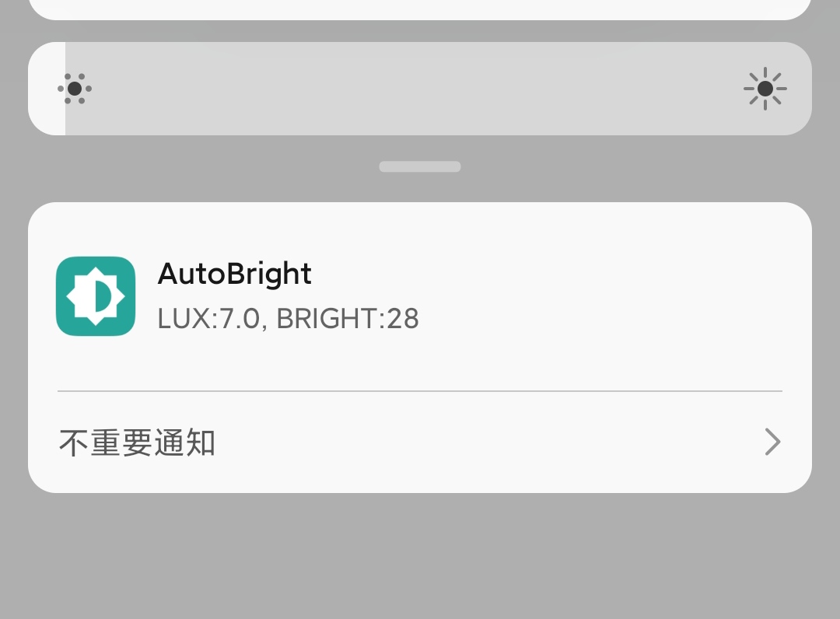Viewport: 840px width, 619px height.
Task: Click the high brightness sun icon
Action: coord(765,89)
